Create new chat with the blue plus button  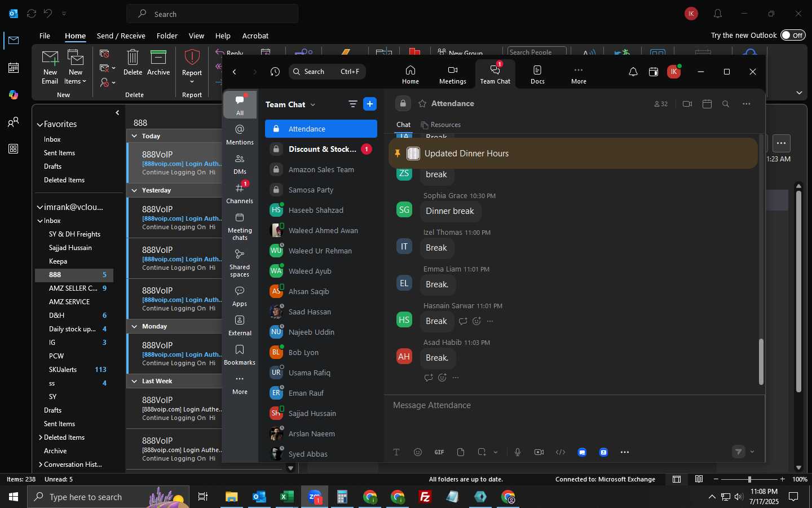370,104
